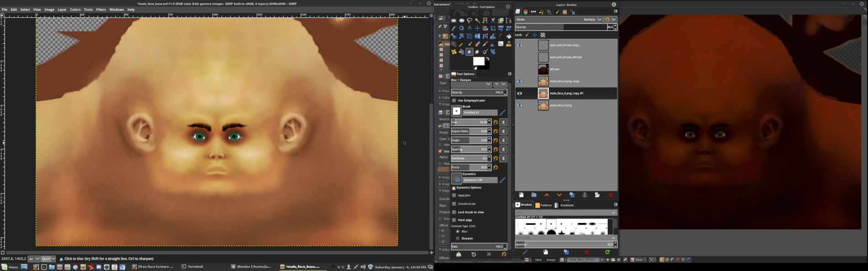Image resolution: width=868 pixels, height=271 pixels.
Task: Expand the Dynamics Options section
Action: pos(454,188)
